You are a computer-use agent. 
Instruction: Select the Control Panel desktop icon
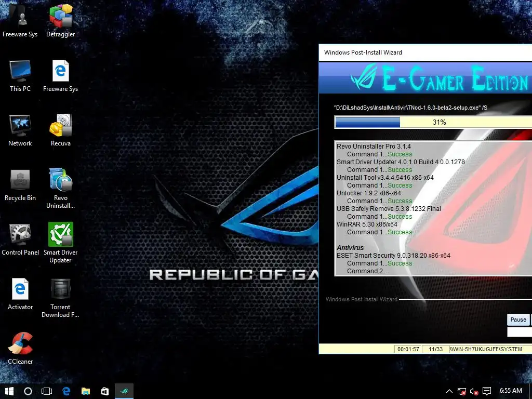[20, 240]
